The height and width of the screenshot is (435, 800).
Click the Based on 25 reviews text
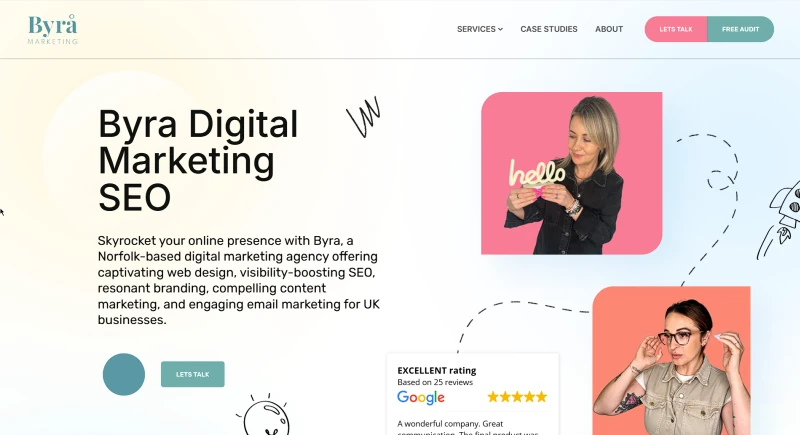point(435,382)
